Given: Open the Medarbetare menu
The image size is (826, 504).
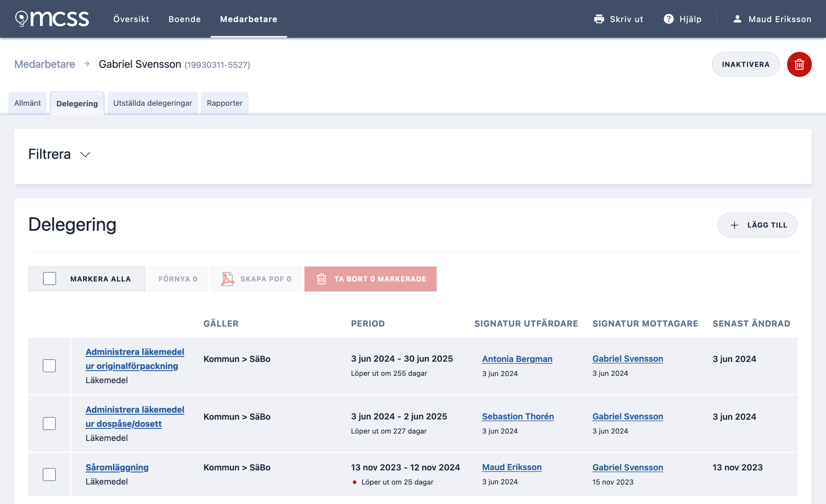Looking at the screenshot, I should tap(249, 19).
